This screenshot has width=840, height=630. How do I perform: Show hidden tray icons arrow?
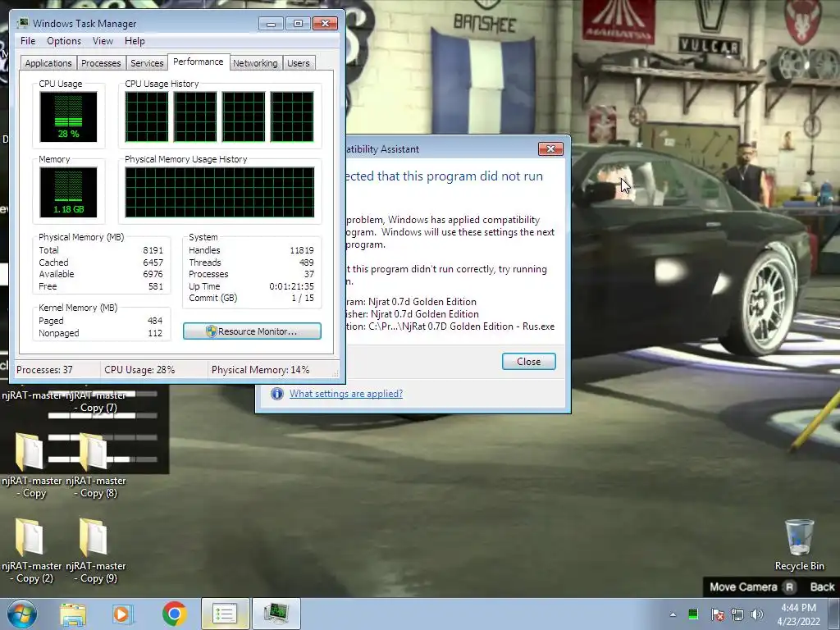tap(673, 614)
